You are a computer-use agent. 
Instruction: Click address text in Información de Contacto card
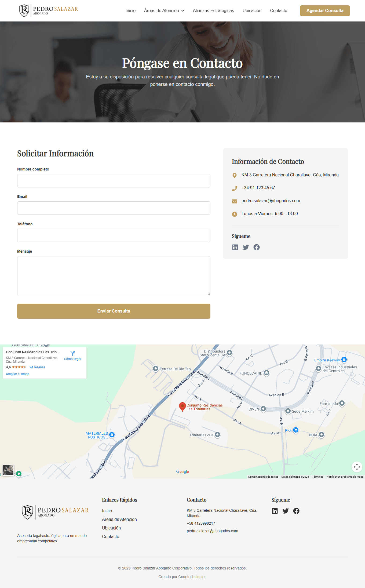[x=290, y=175]
